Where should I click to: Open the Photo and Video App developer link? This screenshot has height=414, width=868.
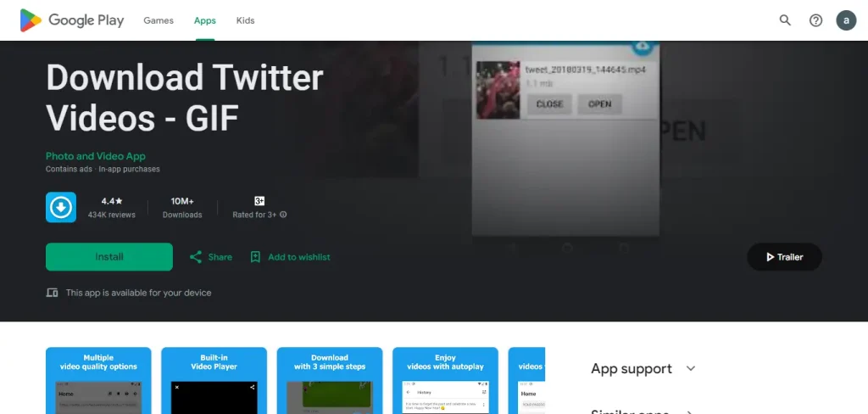(95, 156)
